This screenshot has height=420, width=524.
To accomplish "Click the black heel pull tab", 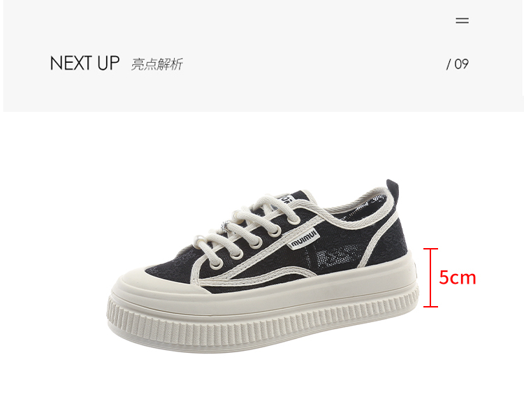I will (x=393, y=189).
